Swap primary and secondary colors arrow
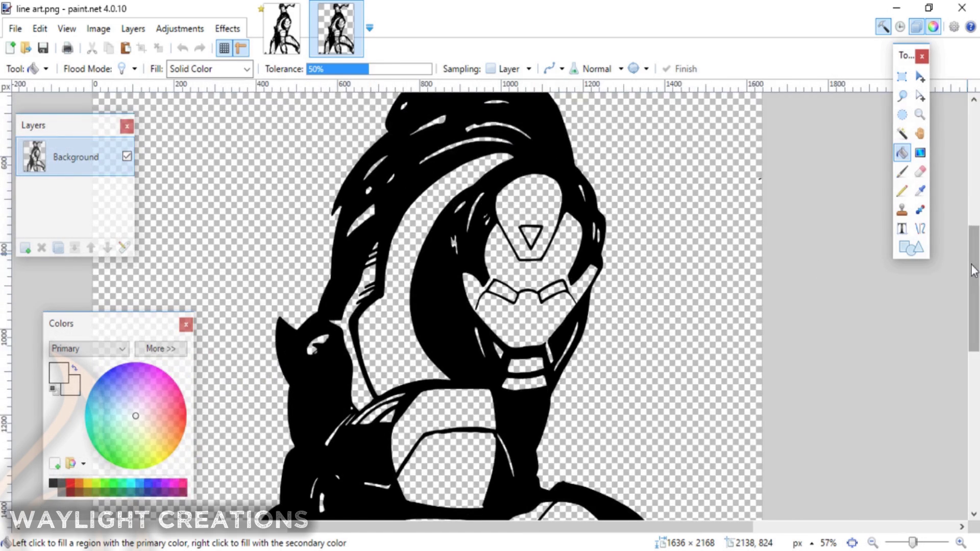Viewport: 980px width, 551px height. pos(75,367)
